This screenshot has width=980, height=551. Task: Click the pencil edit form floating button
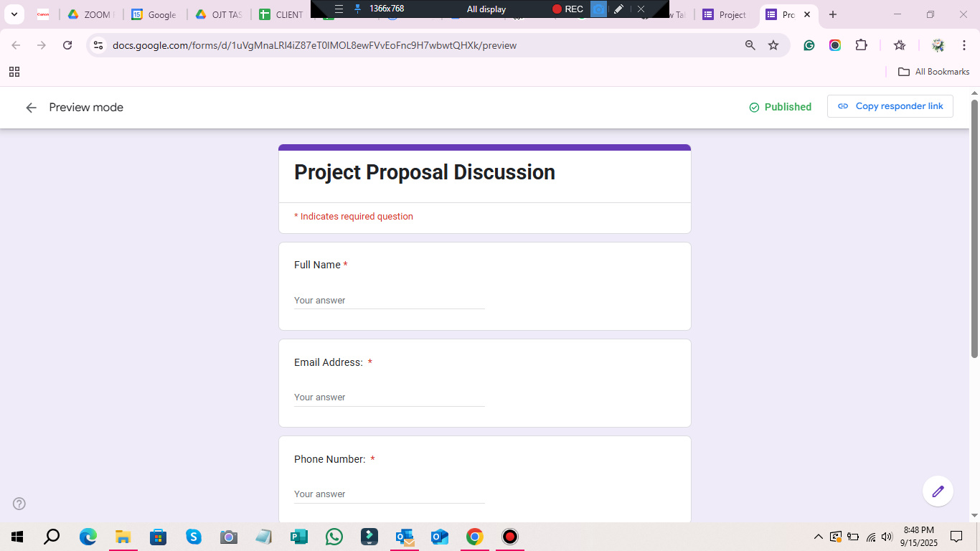[938, 491]
